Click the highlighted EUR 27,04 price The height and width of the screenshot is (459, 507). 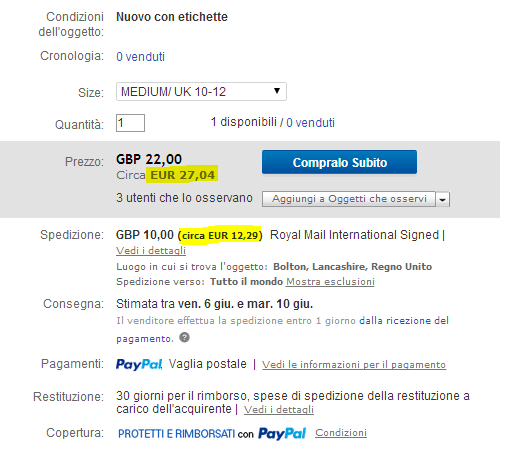pos(182,175)
